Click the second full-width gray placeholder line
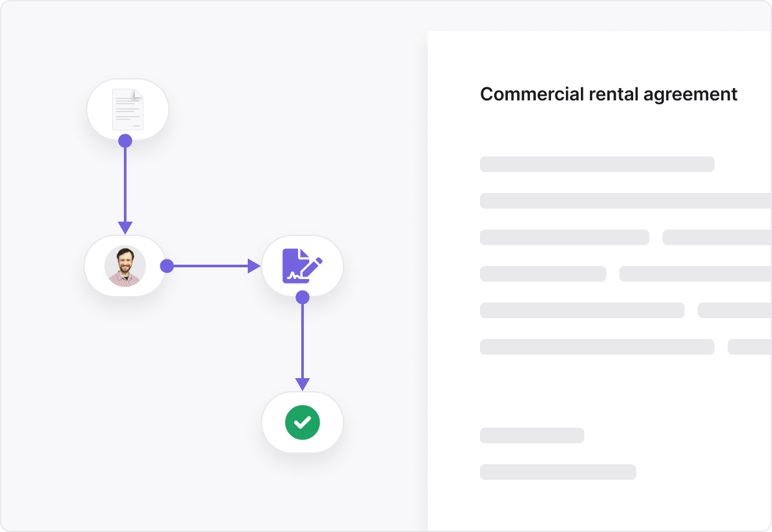 click(625, 201)
